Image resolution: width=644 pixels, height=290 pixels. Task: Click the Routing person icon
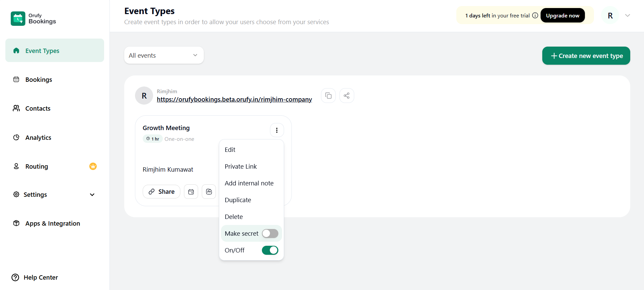(x=16, y=166)
